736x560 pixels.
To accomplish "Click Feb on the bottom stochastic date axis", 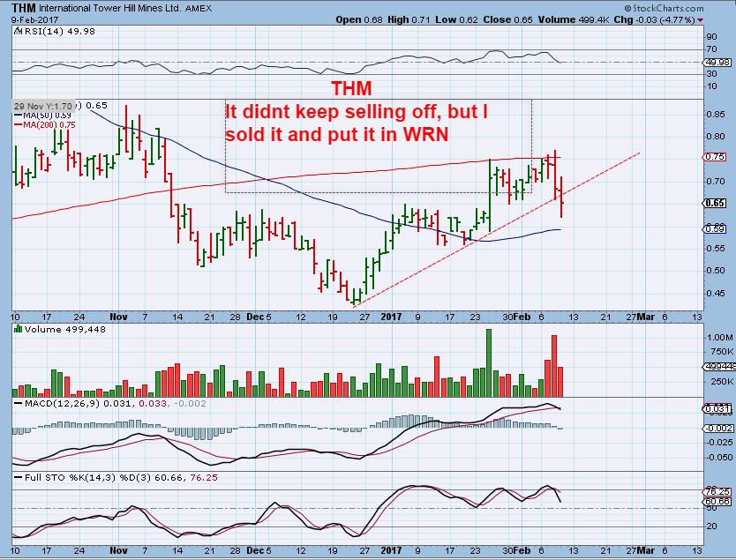I will click(522, 550).
